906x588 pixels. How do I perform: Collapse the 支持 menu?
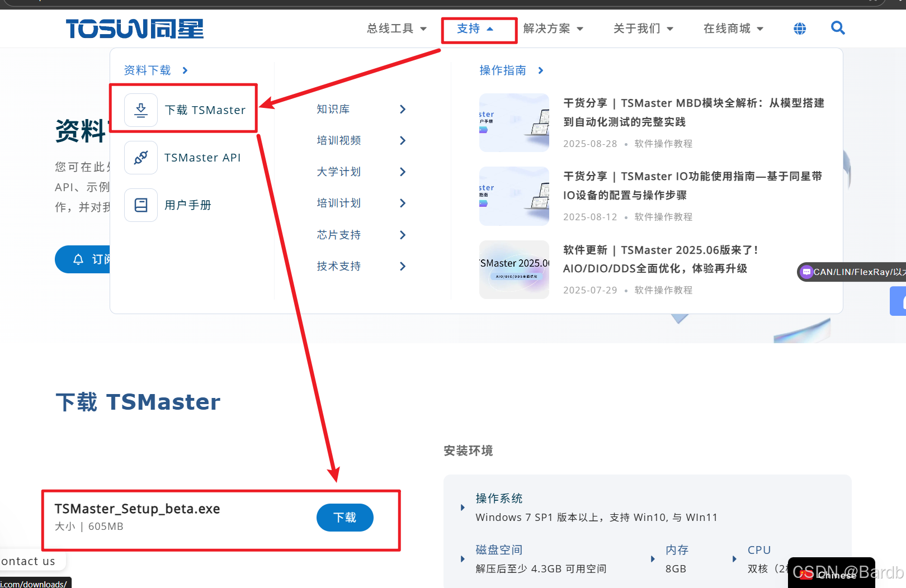475,29
